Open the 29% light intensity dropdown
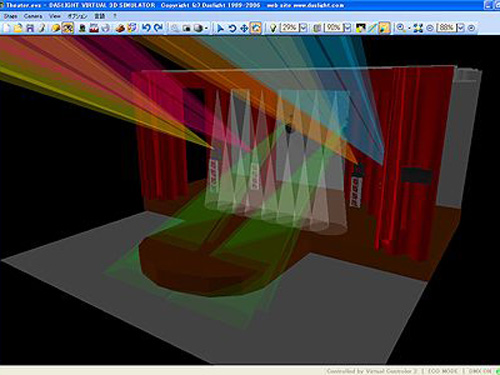 [x=304, y=28]
